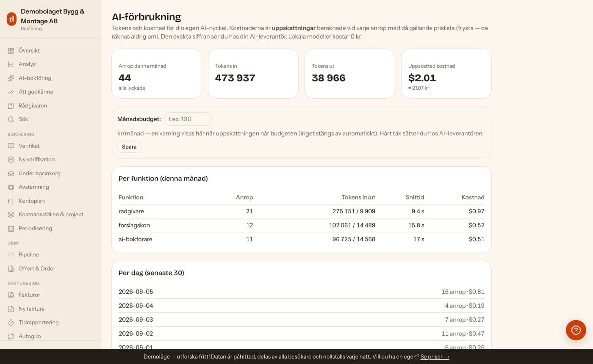Click the orange company logo
The width and height of the screenshot is (593, 364).
(x=11, y=19)
